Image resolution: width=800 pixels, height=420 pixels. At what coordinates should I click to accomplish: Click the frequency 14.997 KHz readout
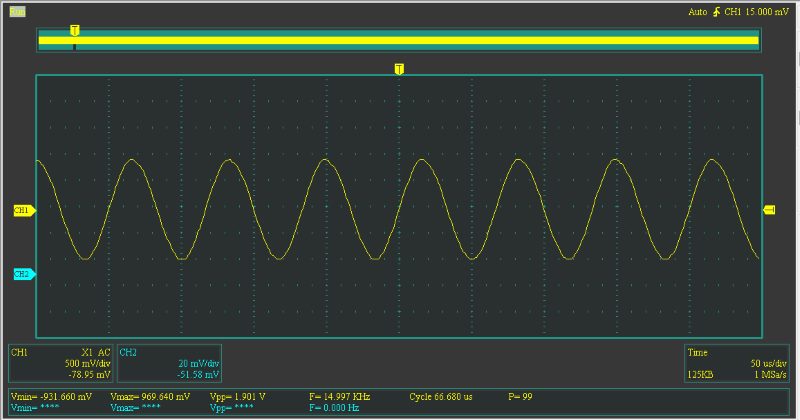coord(341,397)
